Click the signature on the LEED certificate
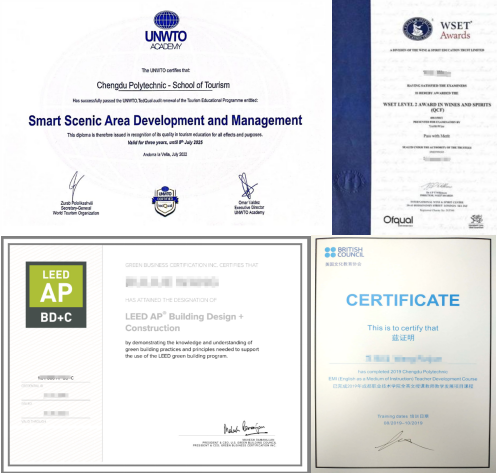 [x=245, y=428]
